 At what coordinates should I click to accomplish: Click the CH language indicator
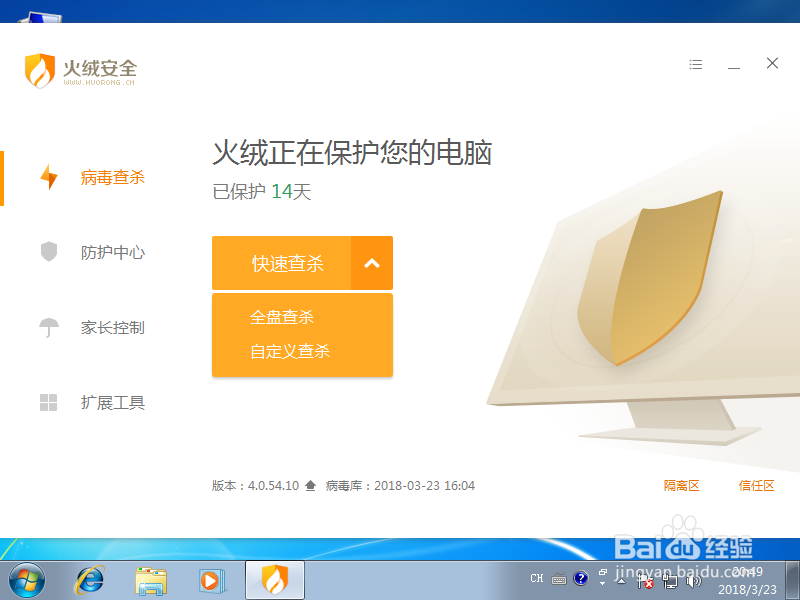pyautogui.click(x=537, y=579)
